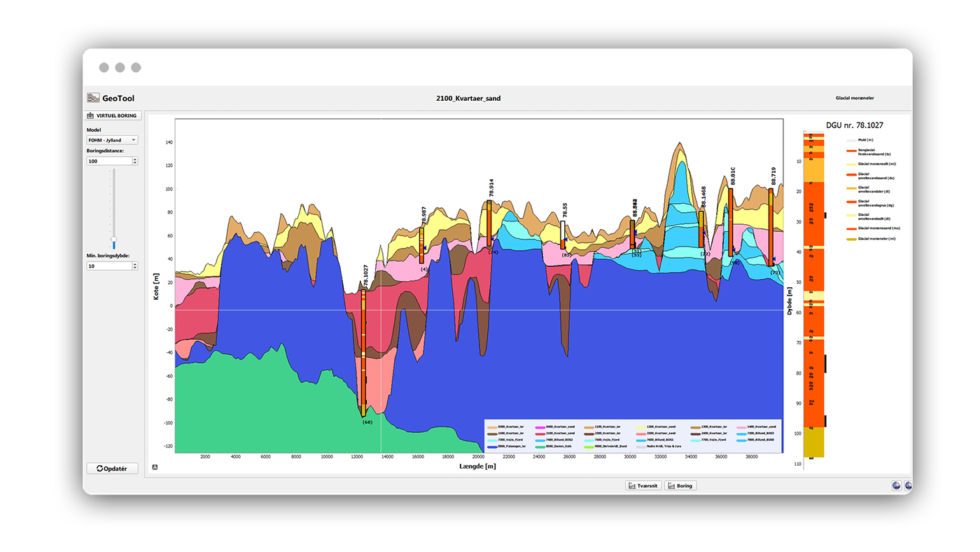Click the globe icon at bottom right
Viewport: 980px width, 552px height.
(x=897, y=485)
